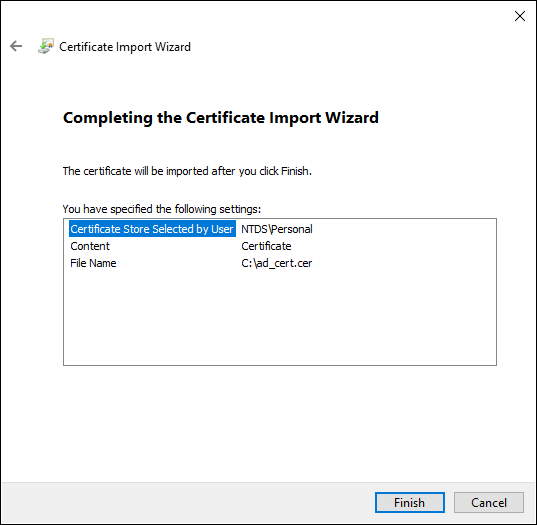Click Finish to import the certificate
537x525 pixels.
(410, 502)
